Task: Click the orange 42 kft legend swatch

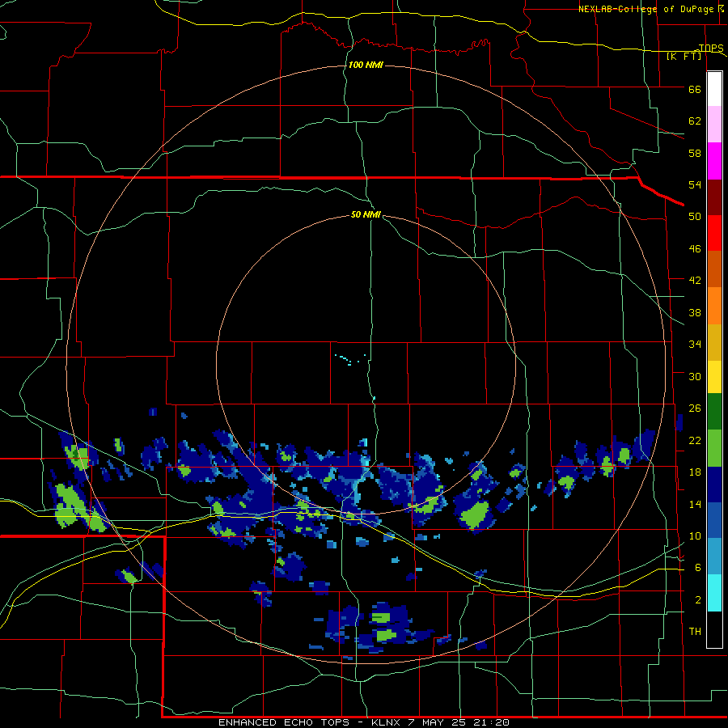Action: point(714,305)
